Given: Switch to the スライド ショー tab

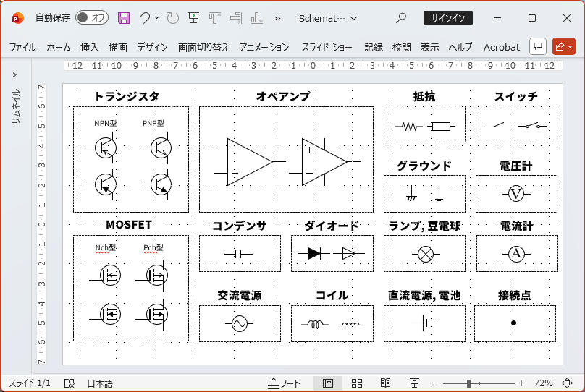Looking at the screenshot, I should (x=327, y=47).
